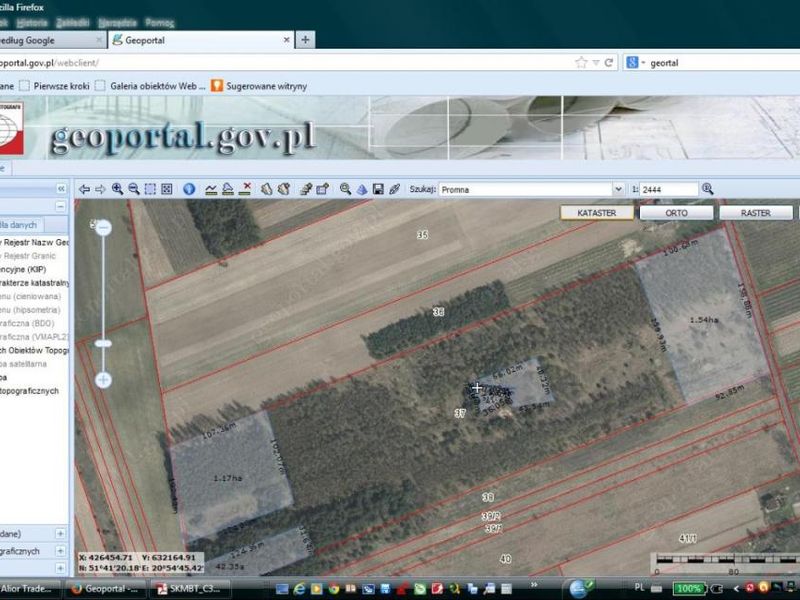
Task: Select the zoom out magnifier tool
Action: pos(134,189)
